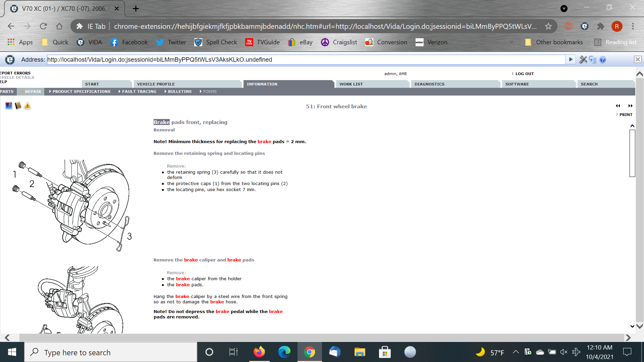Go to previous document with double-left arrows

click(x=618, y=106)
